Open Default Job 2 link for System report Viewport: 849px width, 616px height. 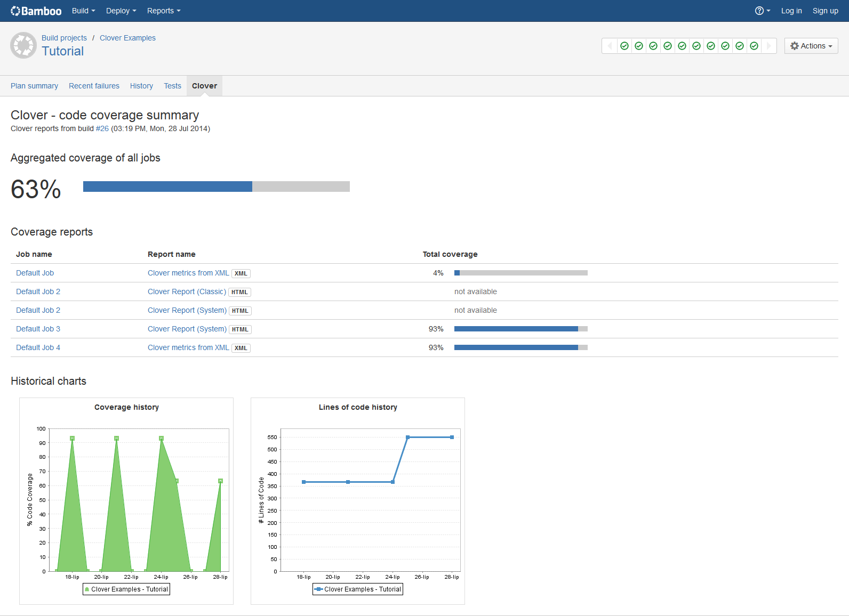pyautogui.click(x=38, y=310)
